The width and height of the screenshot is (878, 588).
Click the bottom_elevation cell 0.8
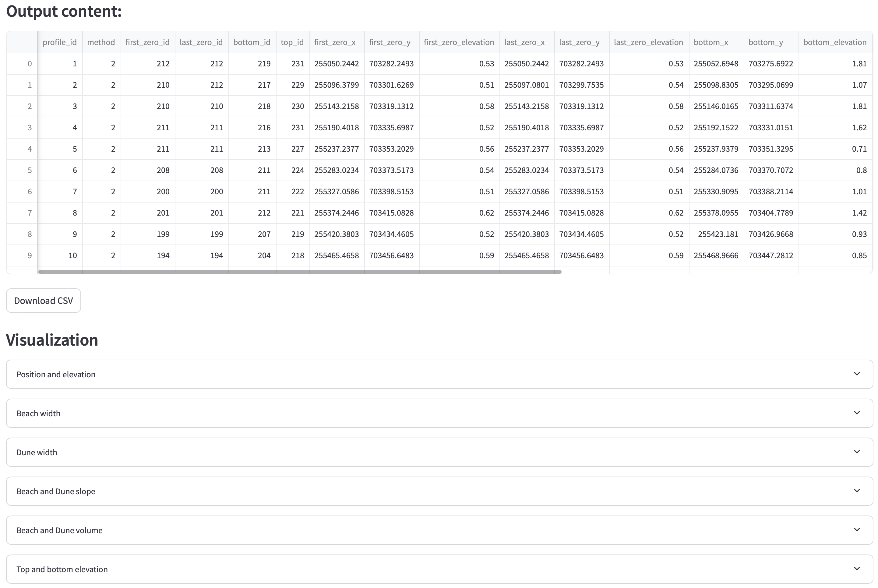[x=835, y=170]
